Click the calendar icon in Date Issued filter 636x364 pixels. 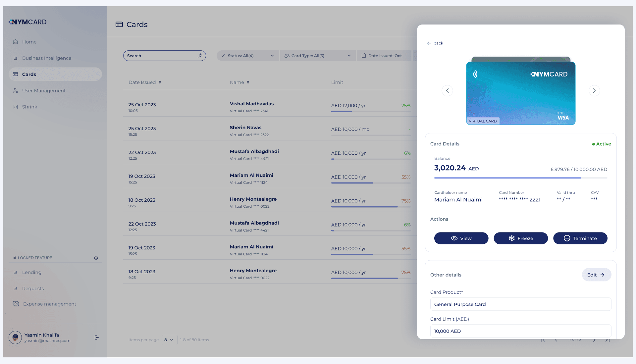[364, 56]
